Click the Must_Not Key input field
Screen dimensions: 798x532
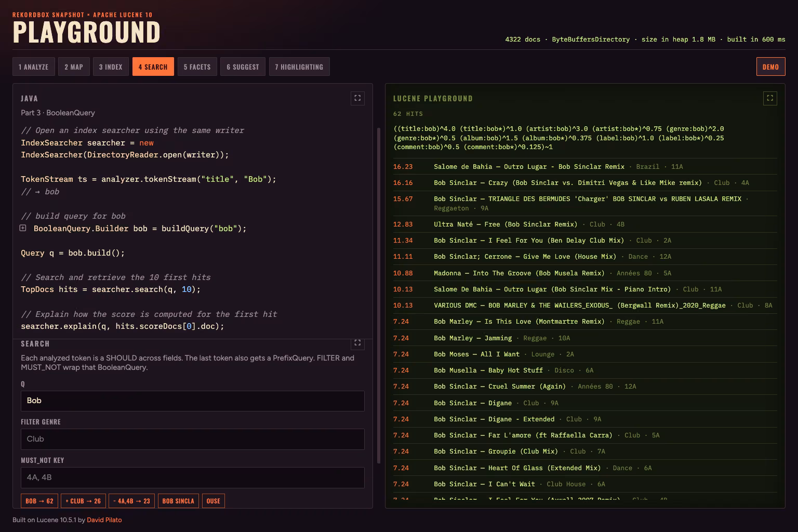tap(193, 477)
